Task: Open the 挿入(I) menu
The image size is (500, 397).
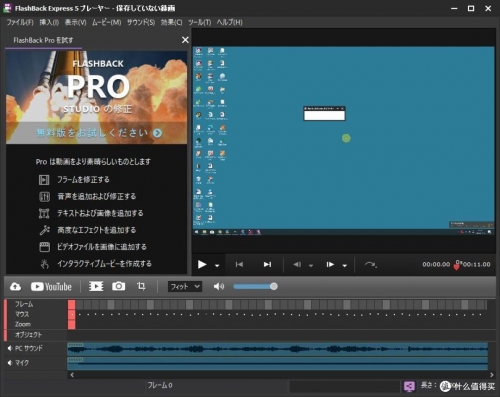Action: [49, 22]
